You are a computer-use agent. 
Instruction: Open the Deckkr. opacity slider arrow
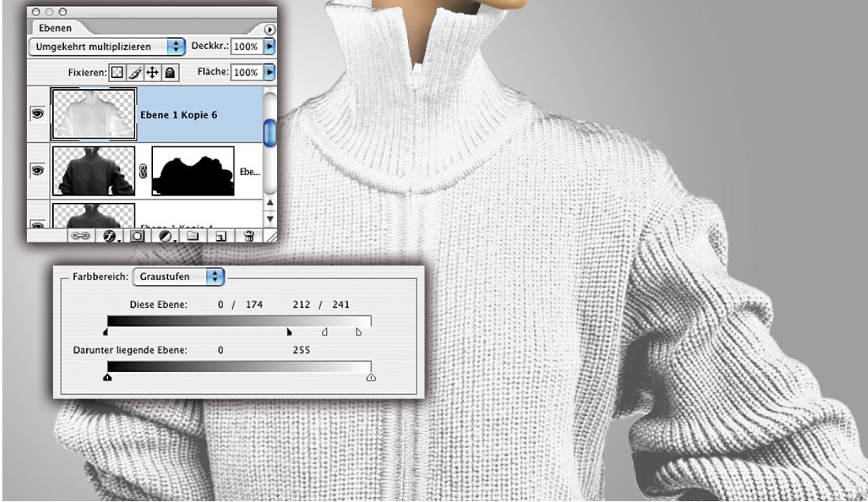[270, 47]
